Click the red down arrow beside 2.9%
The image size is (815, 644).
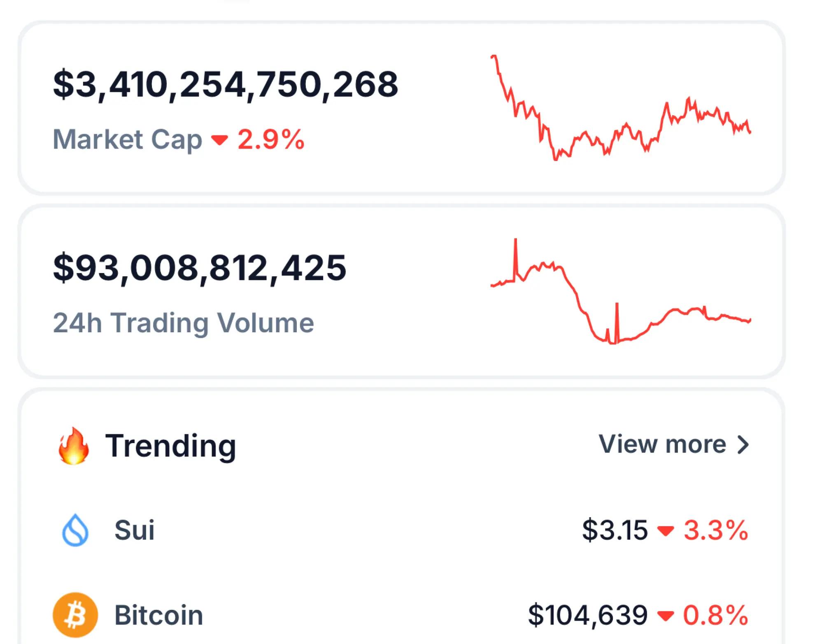coord(219,140)
